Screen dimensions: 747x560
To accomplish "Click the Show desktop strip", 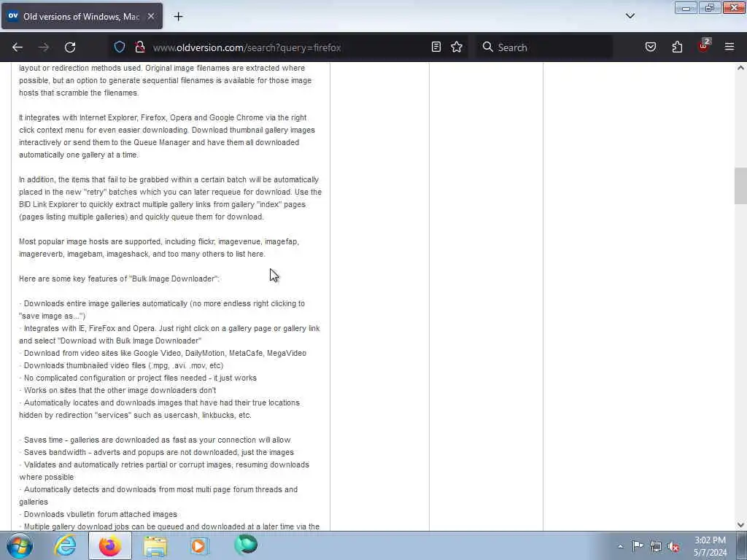I will (x=741, y=546).
